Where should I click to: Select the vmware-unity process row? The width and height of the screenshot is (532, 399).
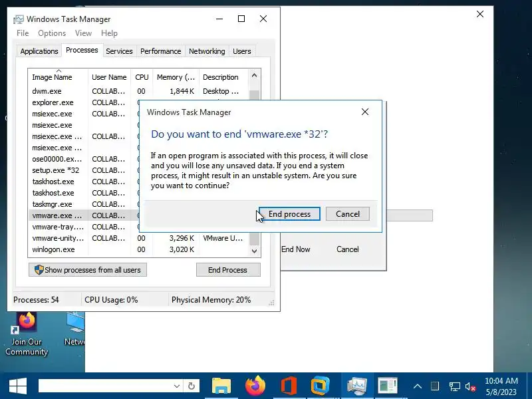pyautogui.click(x=138, y=238)
